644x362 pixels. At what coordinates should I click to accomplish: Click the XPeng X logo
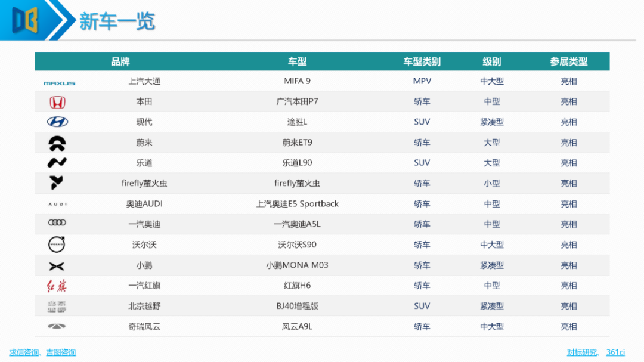[x=57, y=266]
